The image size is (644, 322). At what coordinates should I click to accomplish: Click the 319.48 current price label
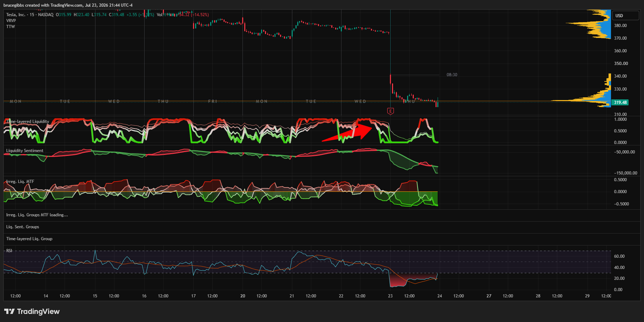click(620, 103)
